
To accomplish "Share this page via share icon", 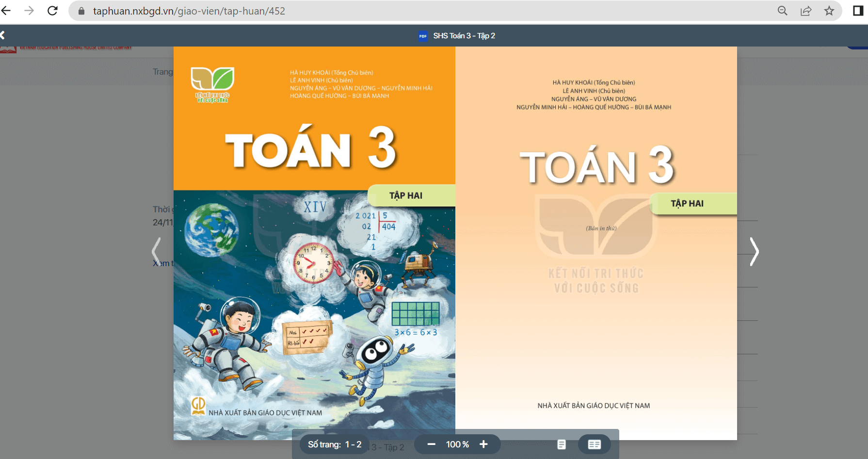I will [x=805, y=11].
